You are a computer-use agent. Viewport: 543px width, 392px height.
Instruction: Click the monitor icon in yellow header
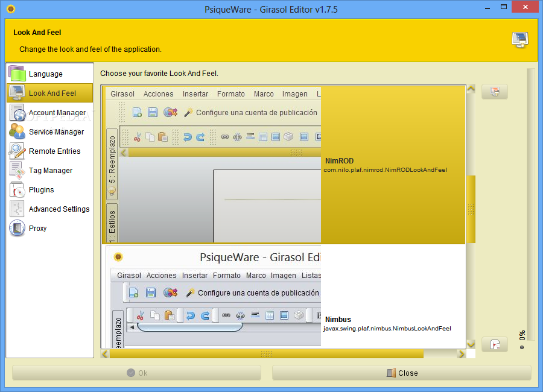520,40
